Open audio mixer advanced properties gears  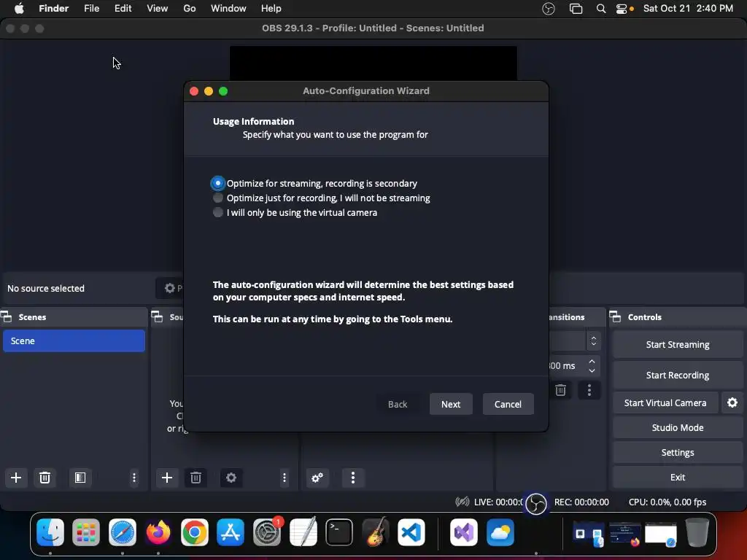coord(317,478)
